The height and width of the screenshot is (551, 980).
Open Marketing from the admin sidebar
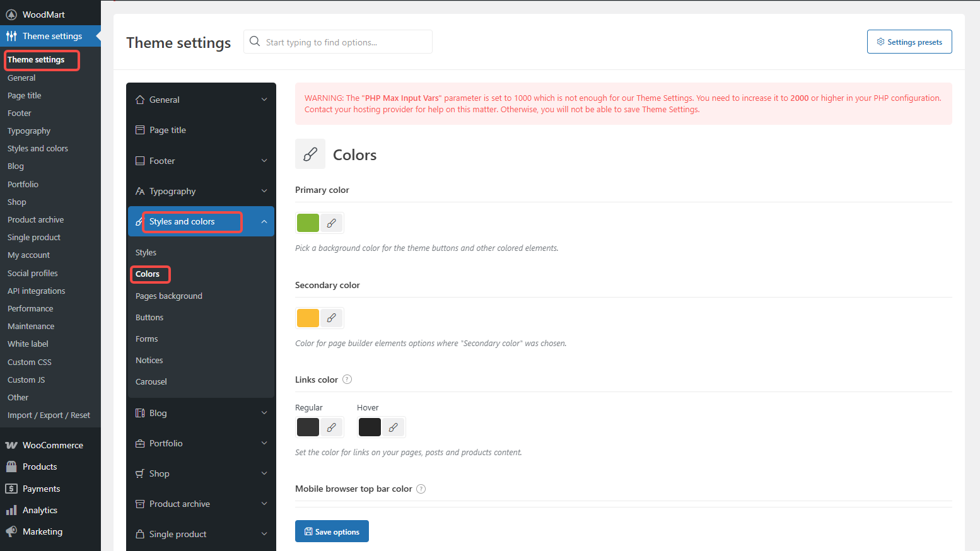pyautogui.click(x=42, y=531)
